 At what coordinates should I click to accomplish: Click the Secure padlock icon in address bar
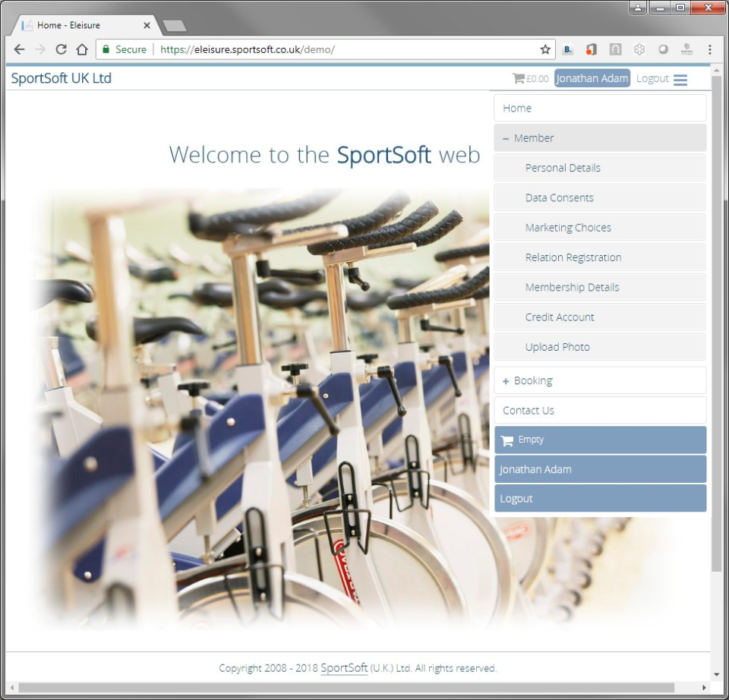106,49
